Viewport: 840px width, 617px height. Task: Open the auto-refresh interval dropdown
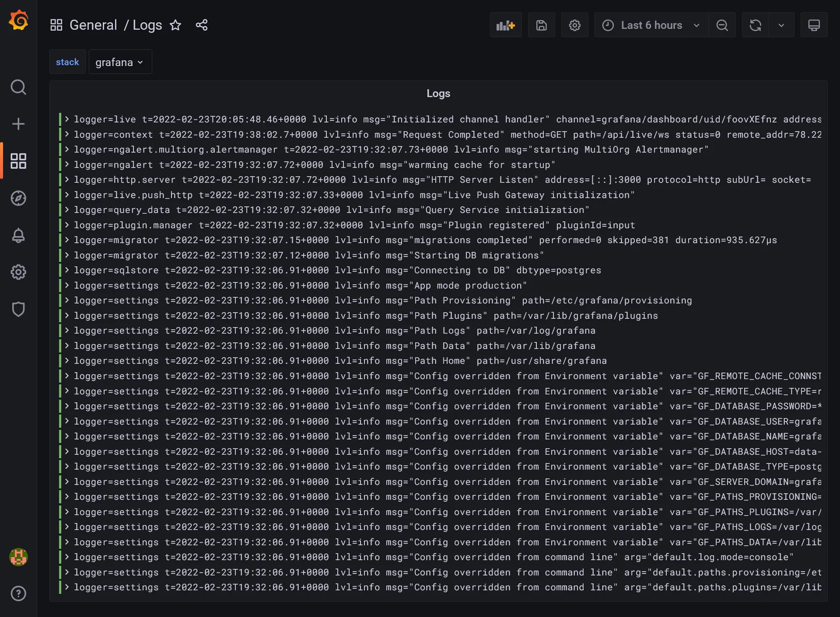tap(782, 25)
